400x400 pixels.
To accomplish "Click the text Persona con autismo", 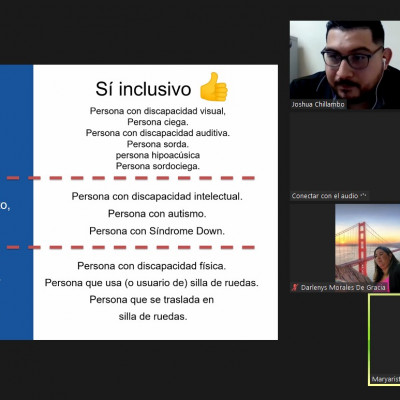I will coord(157,214).
